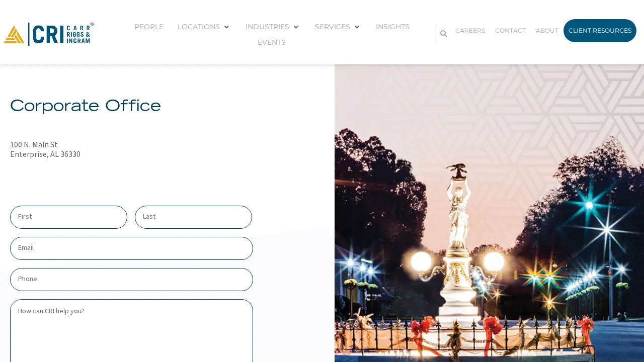This screenshot has height=362, width=644.
Task: Open the Industries menu label
Action: [267, 27]
